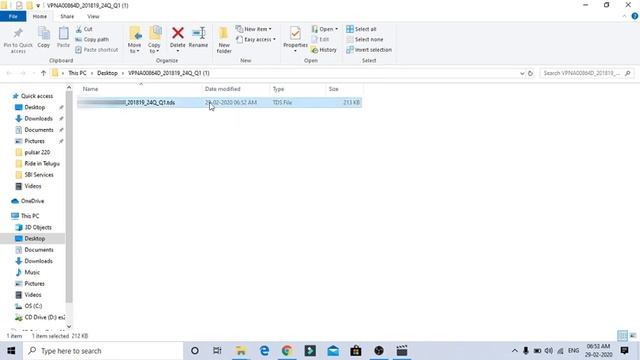Switch to the View tab

tap(93, 16)
